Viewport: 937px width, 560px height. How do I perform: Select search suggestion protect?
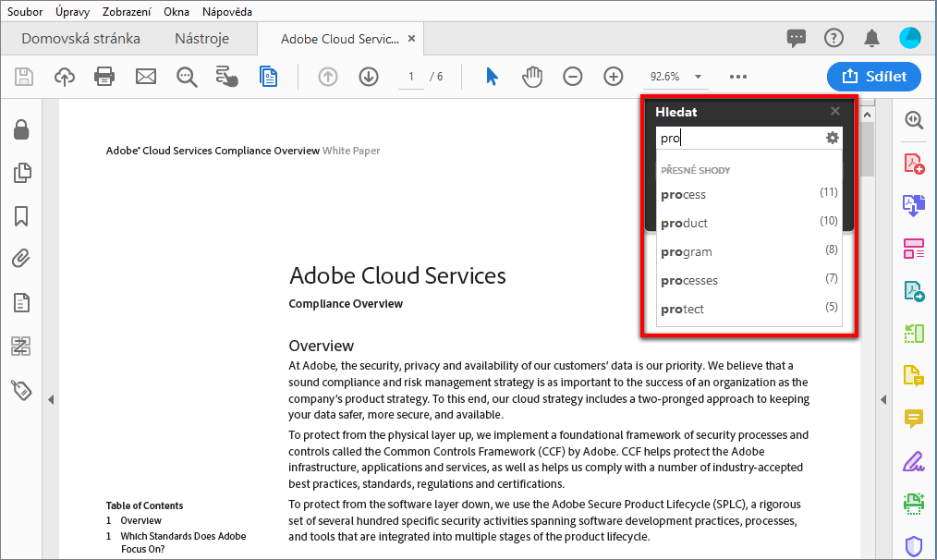click(x=748, y=309)
